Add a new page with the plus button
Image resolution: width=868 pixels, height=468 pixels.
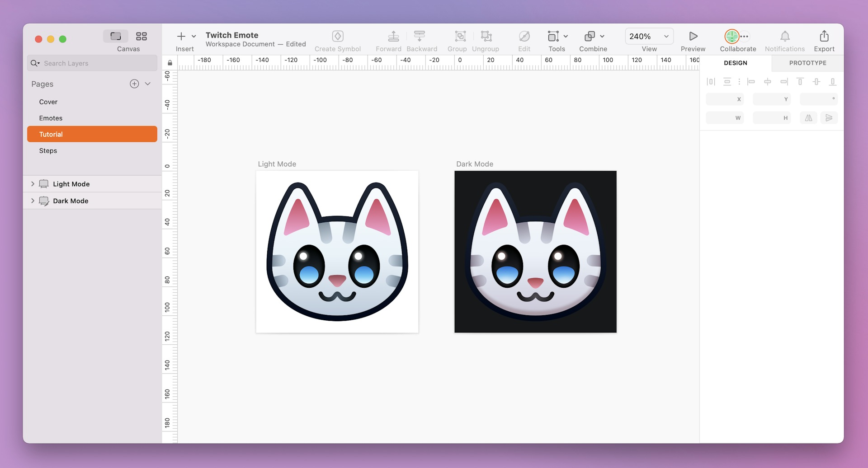click(x=134, y=84)
